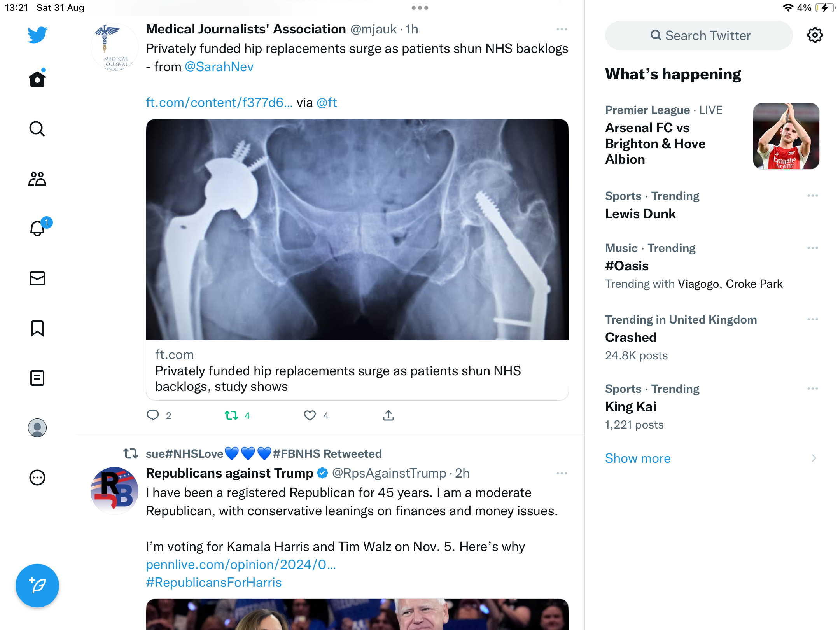
Task: Click the Twitter bird logo
Action: pyautogui.click(x=37, y=35)
